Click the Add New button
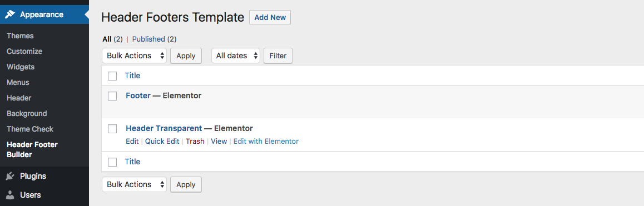 [x=270, y=18]
